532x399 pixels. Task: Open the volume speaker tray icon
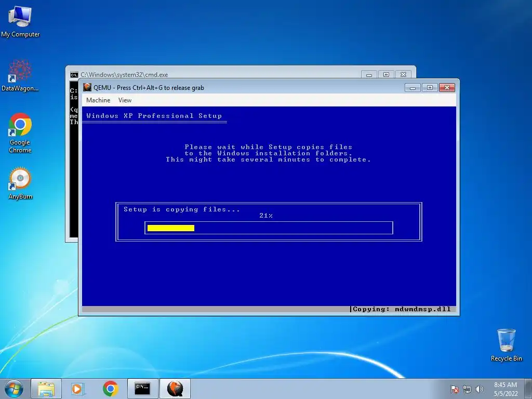480,389
